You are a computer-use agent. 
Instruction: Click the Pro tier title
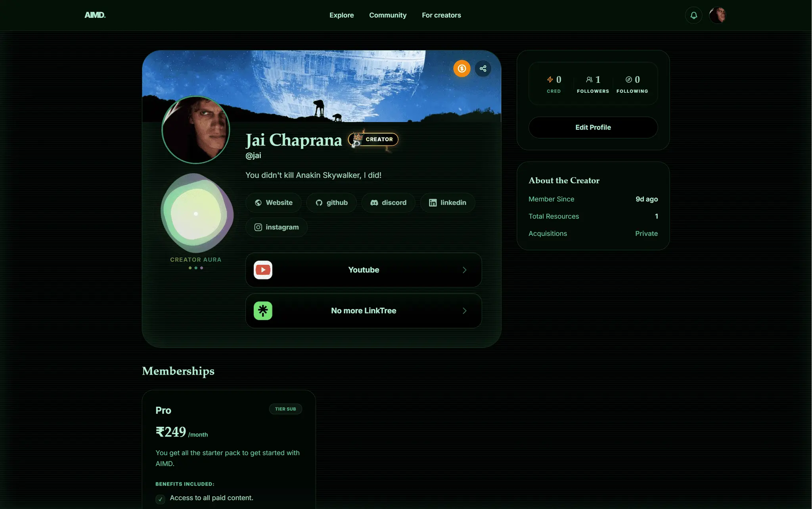[x=163, y=410]
